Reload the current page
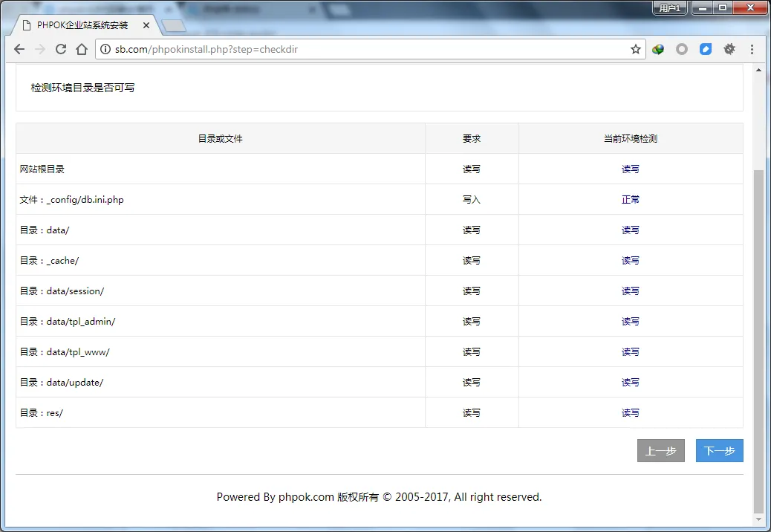The height and width of the screenshot is (532, 771). (x=61, y=49)
